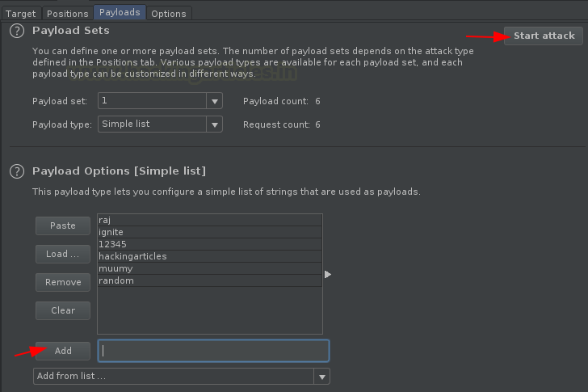
Task: Select 'raj' in the payload list
Action: click(209, 220)
